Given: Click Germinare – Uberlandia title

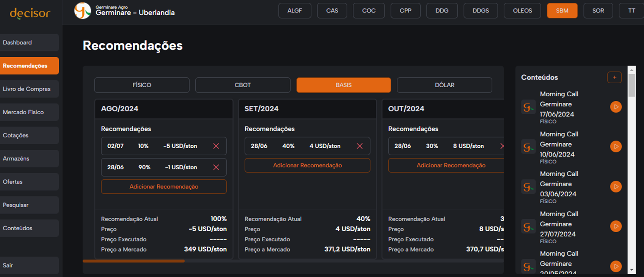Looking at the screenshot, I should tap(135, 13).
